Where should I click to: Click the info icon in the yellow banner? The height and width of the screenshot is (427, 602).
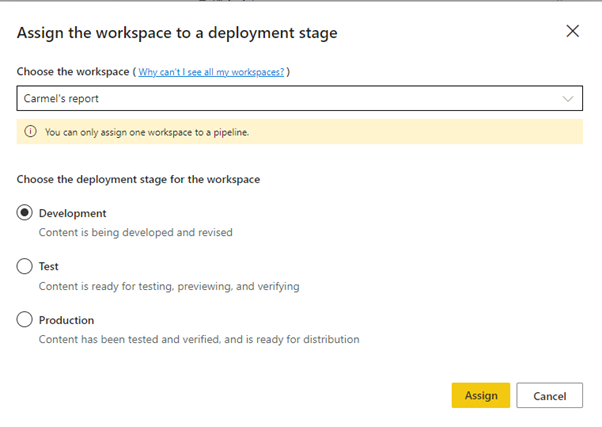pyautogui.click(x=30, y=132)
